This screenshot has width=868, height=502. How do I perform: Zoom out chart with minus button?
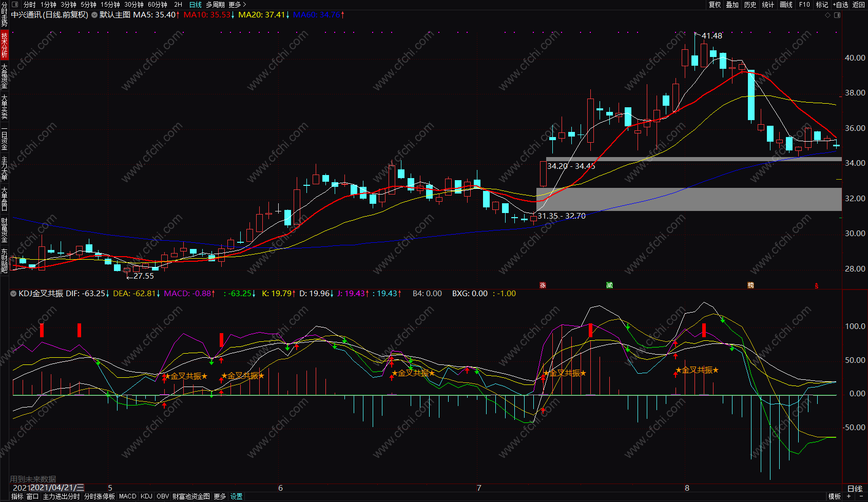pyautogui.click(x=861, y=497)
